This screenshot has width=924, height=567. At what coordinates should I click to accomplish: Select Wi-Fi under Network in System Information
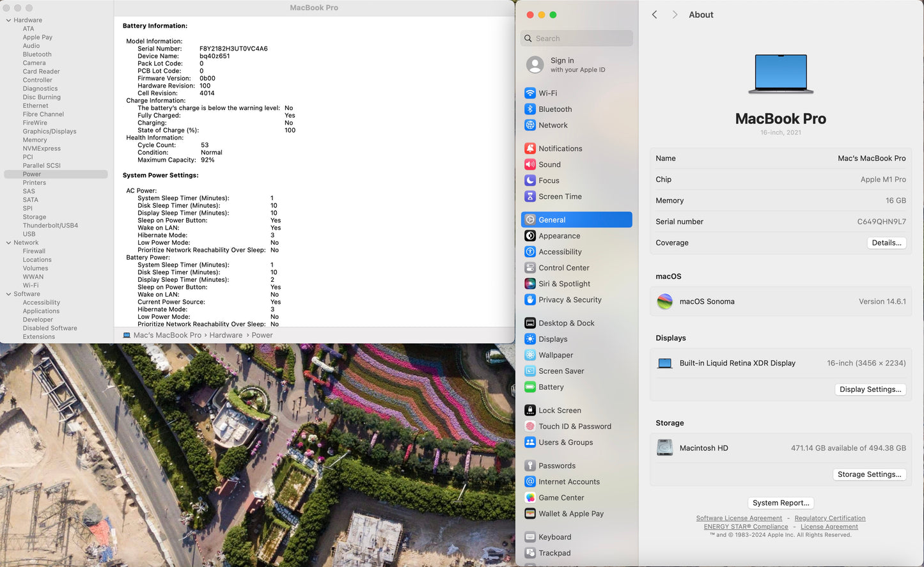(x=31, y=286)
